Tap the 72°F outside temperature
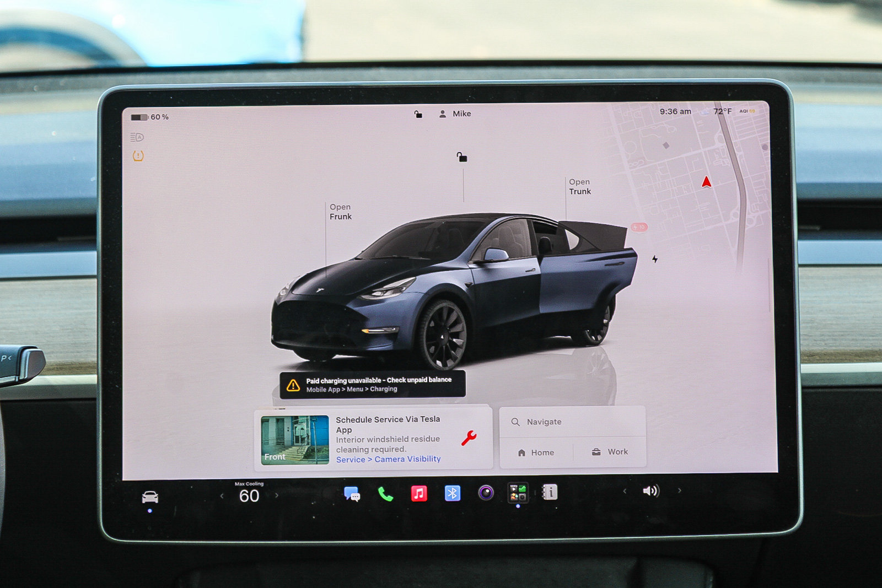Image resolution: width=882 pixels, height=588 pixels. (x=722, y=111)
